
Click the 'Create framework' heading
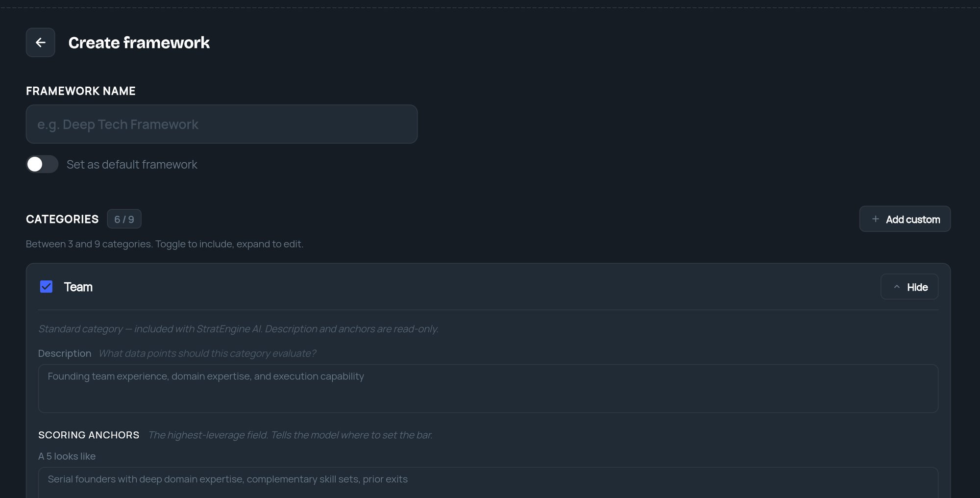(x=139, y=43)
